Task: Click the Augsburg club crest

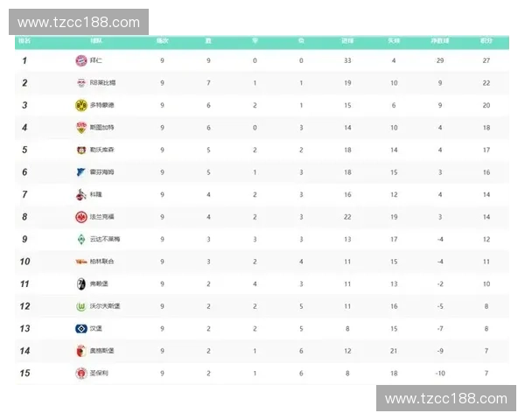Action: pos(81,351)
